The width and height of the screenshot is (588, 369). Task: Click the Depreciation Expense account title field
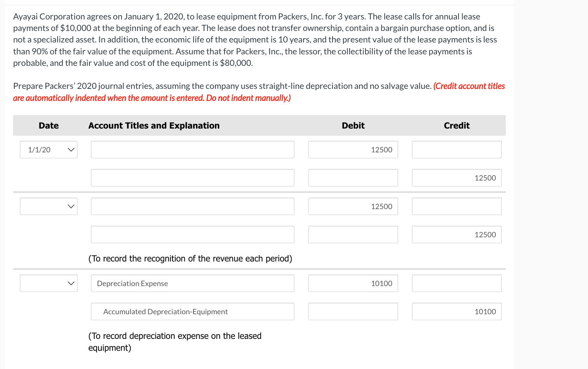[193, 283]
